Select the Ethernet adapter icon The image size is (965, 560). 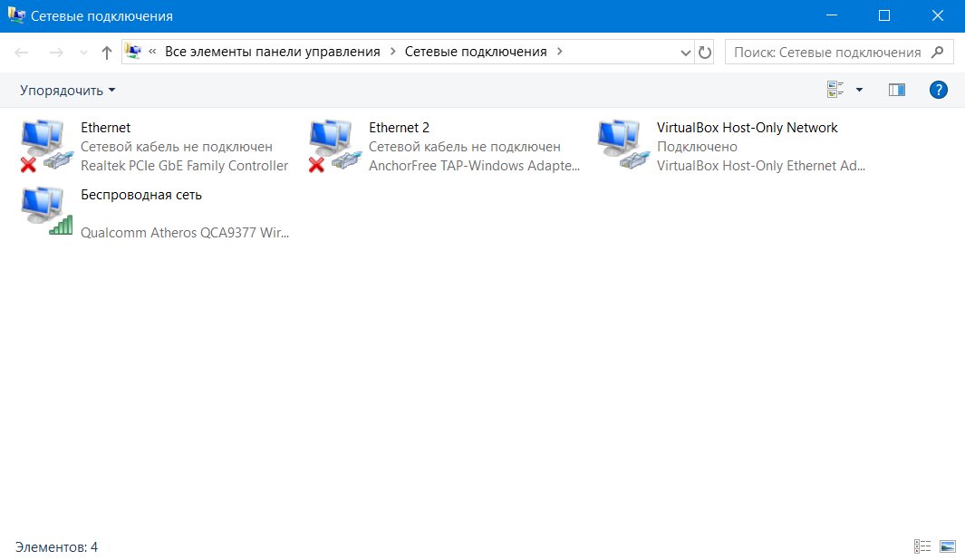click(x=47, y=147)
